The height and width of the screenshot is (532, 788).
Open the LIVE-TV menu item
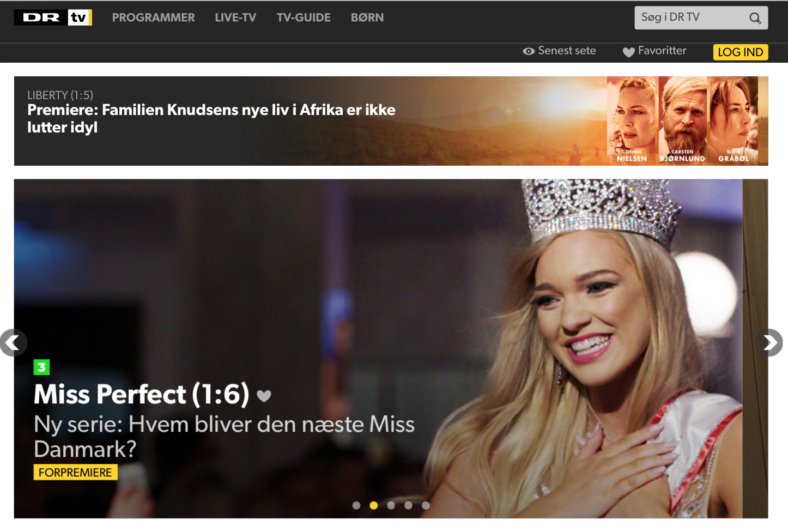235,18
